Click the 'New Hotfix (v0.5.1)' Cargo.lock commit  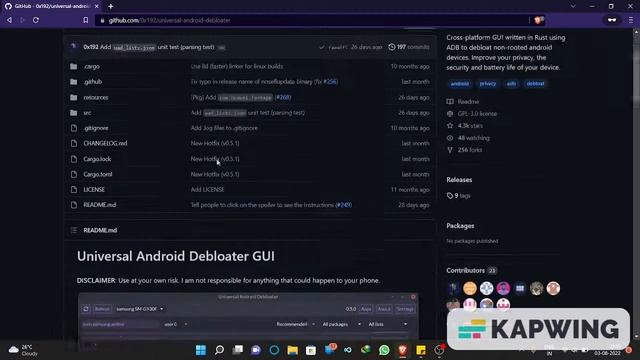coord(215,159)
